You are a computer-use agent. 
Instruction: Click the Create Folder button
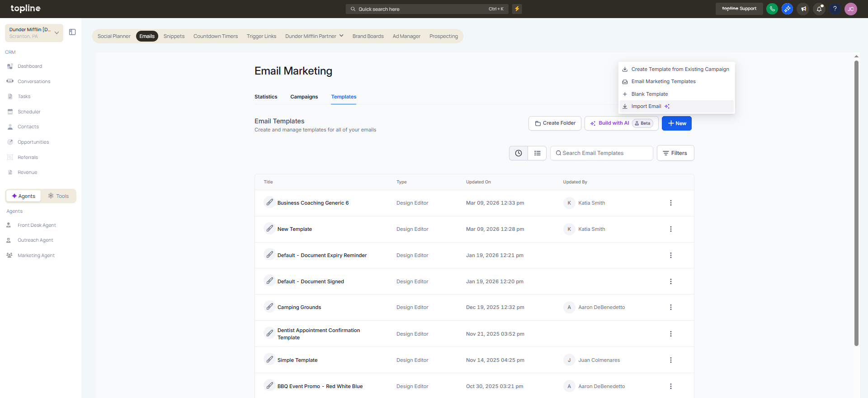(x=555, y=123)
